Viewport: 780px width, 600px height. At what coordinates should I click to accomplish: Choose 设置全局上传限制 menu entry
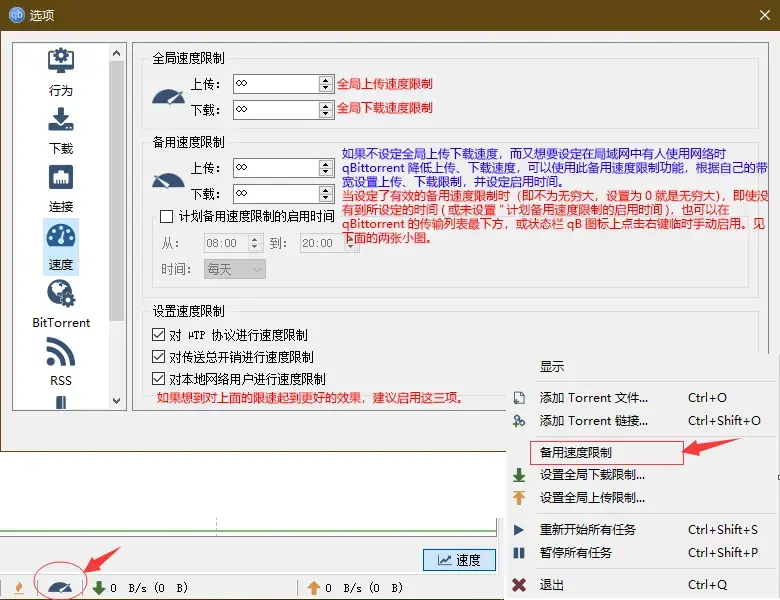592,498
